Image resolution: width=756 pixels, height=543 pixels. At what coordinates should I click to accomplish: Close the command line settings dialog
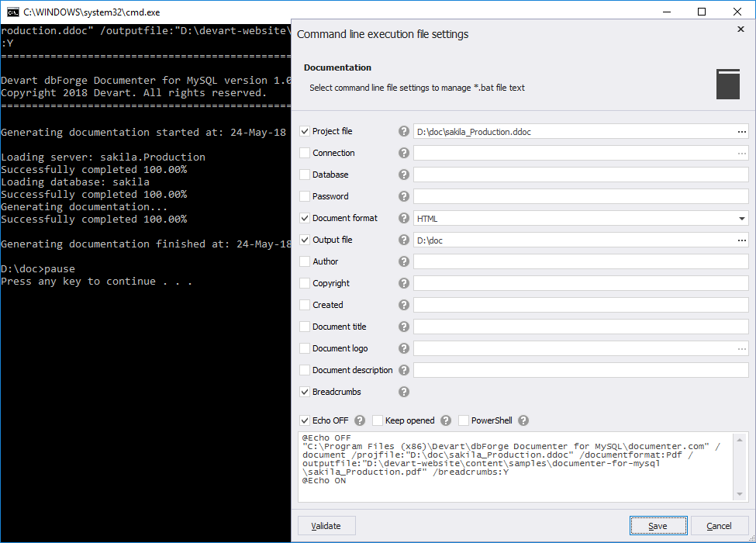740,29
